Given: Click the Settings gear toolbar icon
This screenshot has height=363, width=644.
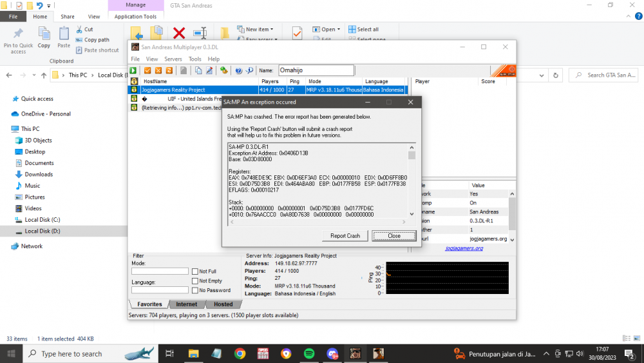Looking at the screenshot, I should [x=224, y=70].
